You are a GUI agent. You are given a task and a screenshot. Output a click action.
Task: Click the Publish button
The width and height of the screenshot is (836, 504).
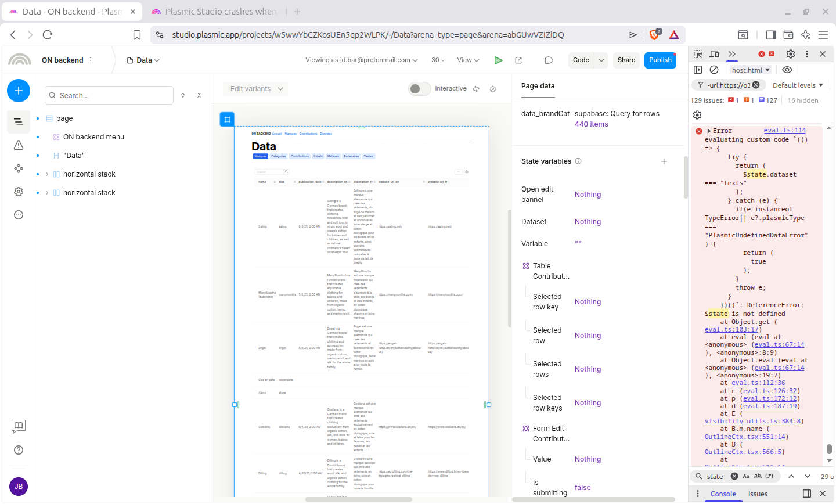pos(660,60)
